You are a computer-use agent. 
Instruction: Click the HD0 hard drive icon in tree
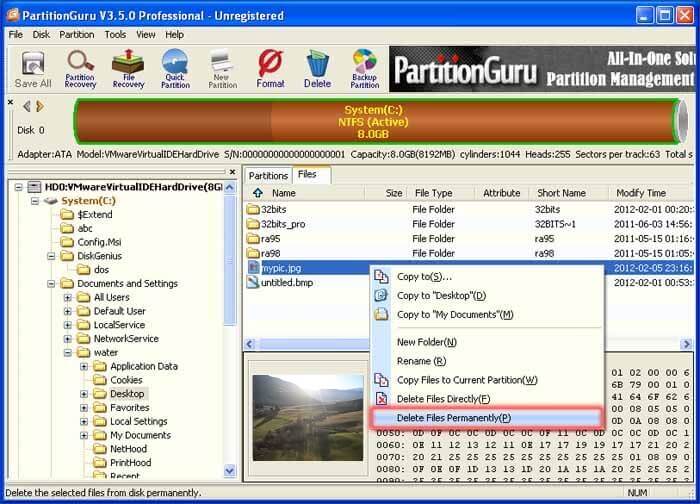[34, 187]
